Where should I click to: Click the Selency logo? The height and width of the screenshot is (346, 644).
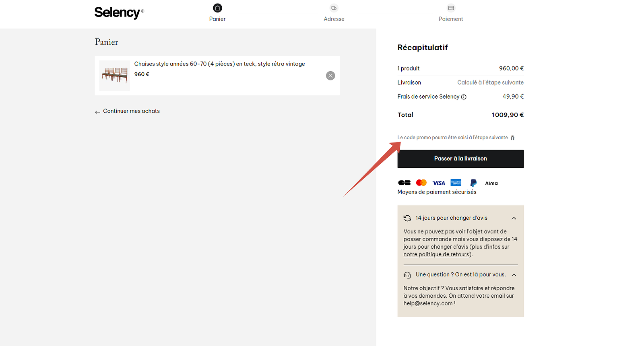[x=119, y=12]
